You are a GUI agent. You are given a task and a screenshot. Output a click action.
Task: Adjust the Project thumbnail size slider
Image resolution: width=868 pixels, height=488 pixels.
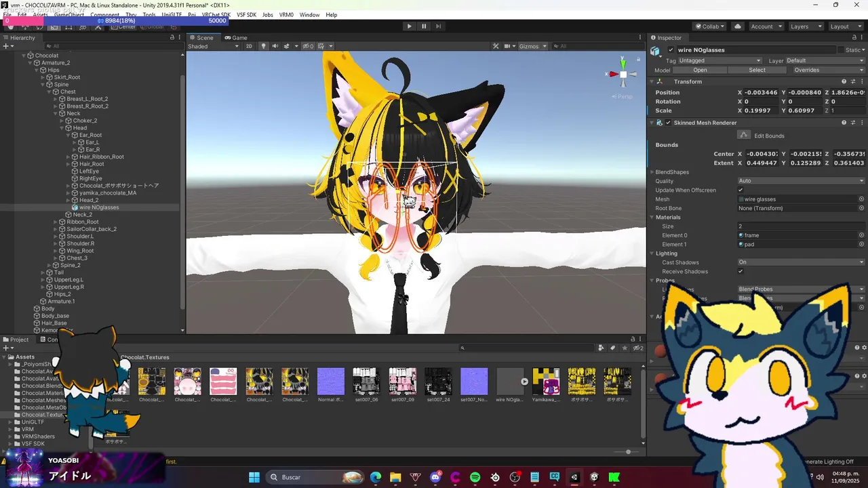[x=628, y=452]
